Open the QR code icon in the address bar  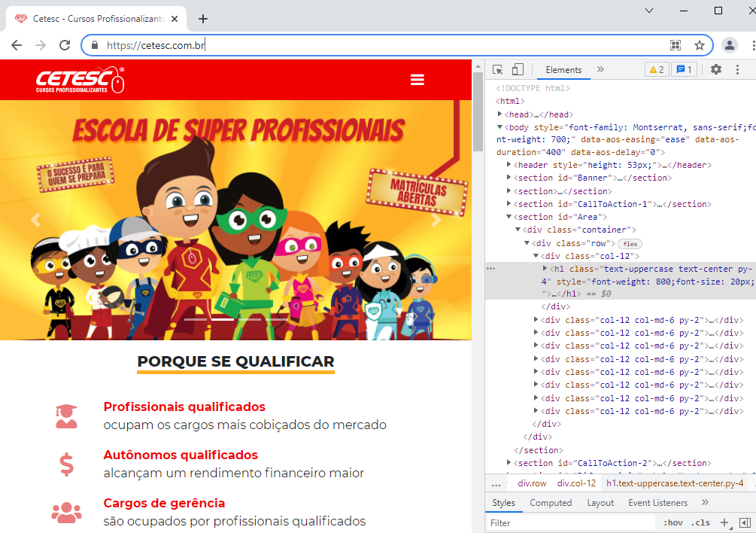click(x=676, y=45)
